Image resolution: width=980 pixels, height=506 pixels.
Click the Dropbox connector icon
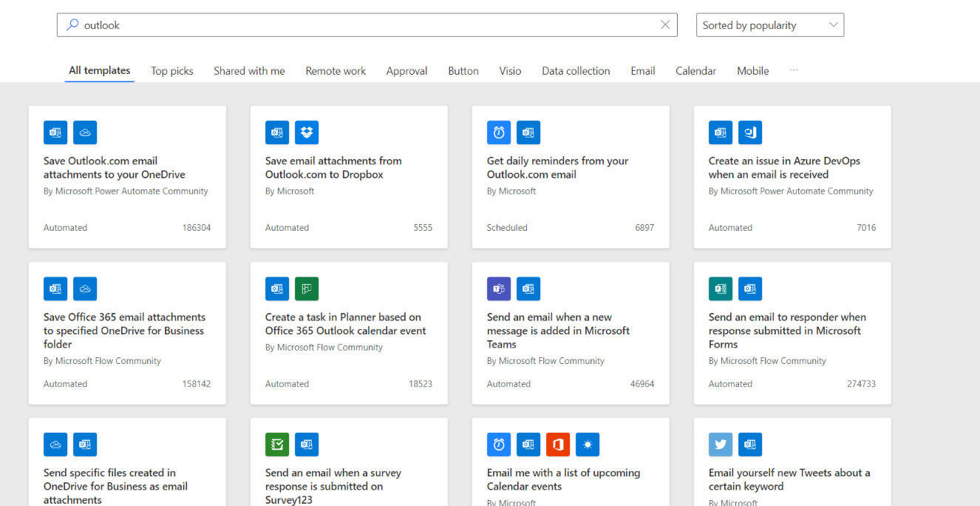click(306, 132)
